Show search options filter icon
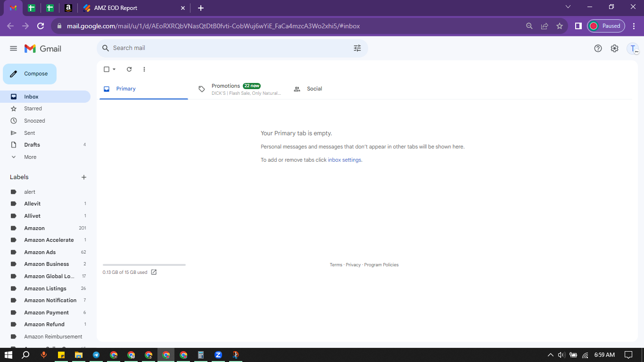Image resolution: width=644 pixels, height=362 pixels. tap(357, 48)
